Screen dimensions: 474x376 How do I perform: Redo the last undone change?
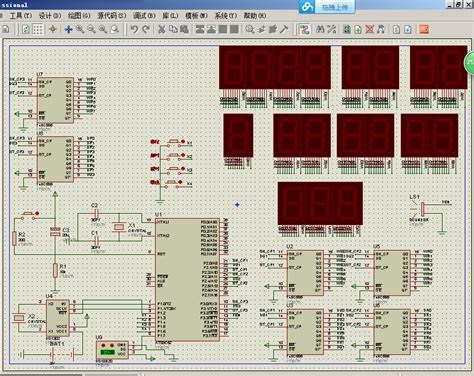(x=146, y=29)
